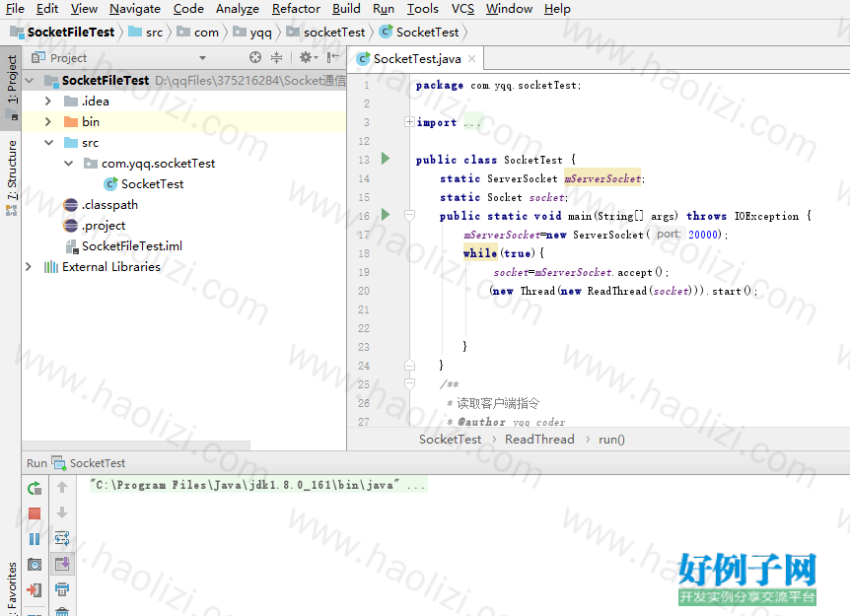
Task: Toggle soft-wrap in Run console
Action: point(62,538)
